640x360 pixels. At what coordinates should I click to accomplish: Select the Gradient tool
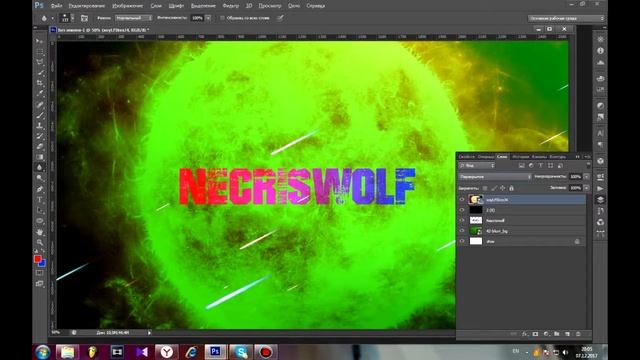click(x=40, y=157)
